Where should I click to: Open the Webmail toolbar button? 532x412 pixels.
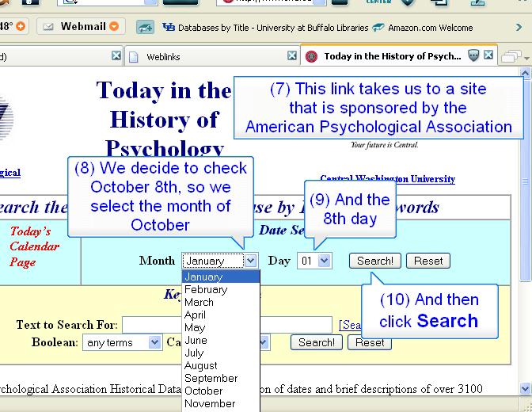click(81, 26)
